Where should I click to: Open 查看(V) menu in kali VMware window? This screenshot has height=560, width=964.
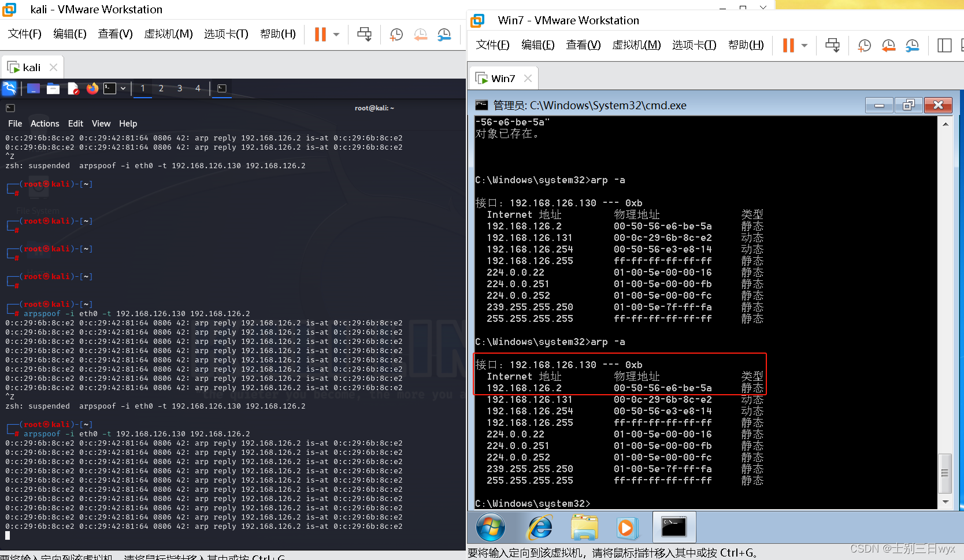(115, 34)
